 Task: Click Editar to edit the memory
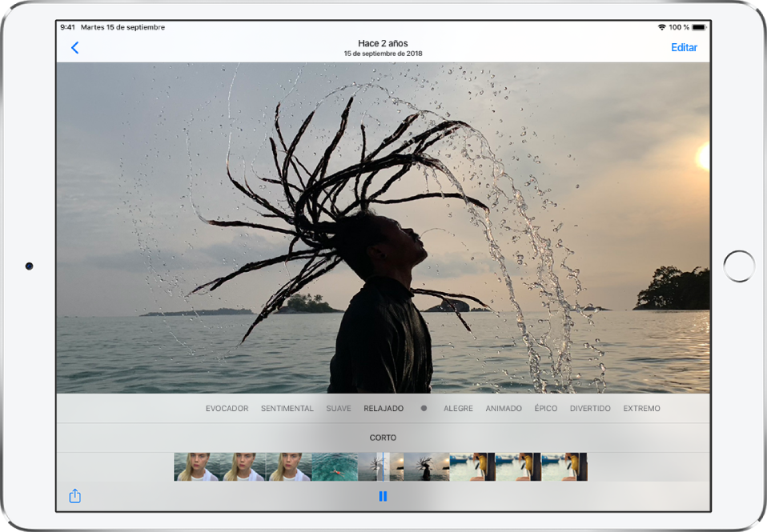pyautogui.click(x=684, y=48)
